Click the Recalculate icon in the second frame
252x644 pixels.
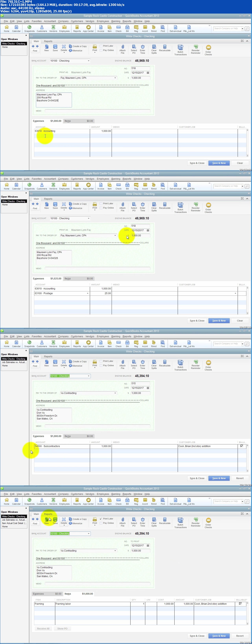coord(165,206)
